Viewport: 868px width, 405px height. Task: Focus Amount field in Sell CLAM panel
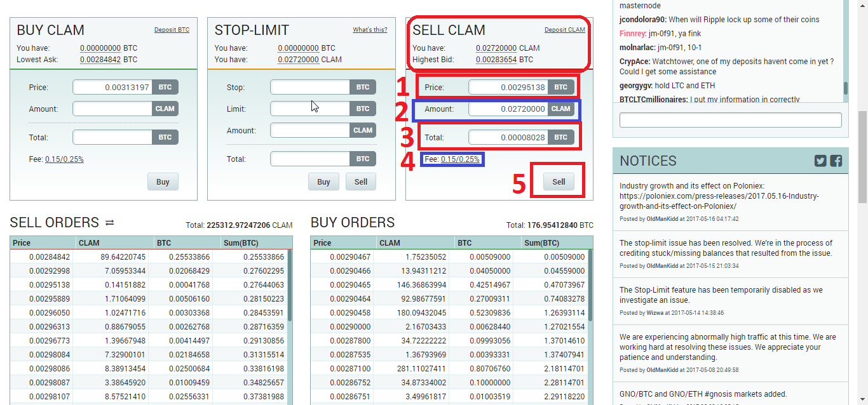pyautogui.click(x=508, y=109)
